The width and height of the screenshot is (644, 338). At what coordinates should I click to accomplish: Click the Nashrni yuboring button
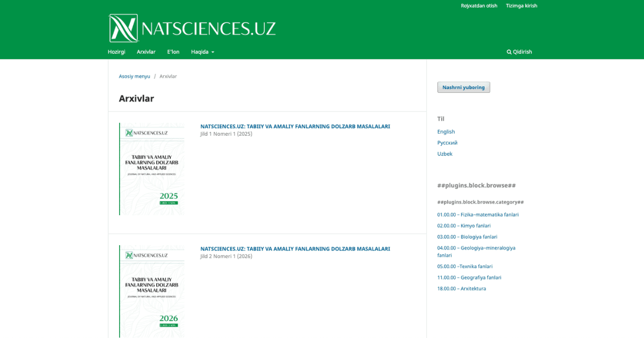point(464,87)
